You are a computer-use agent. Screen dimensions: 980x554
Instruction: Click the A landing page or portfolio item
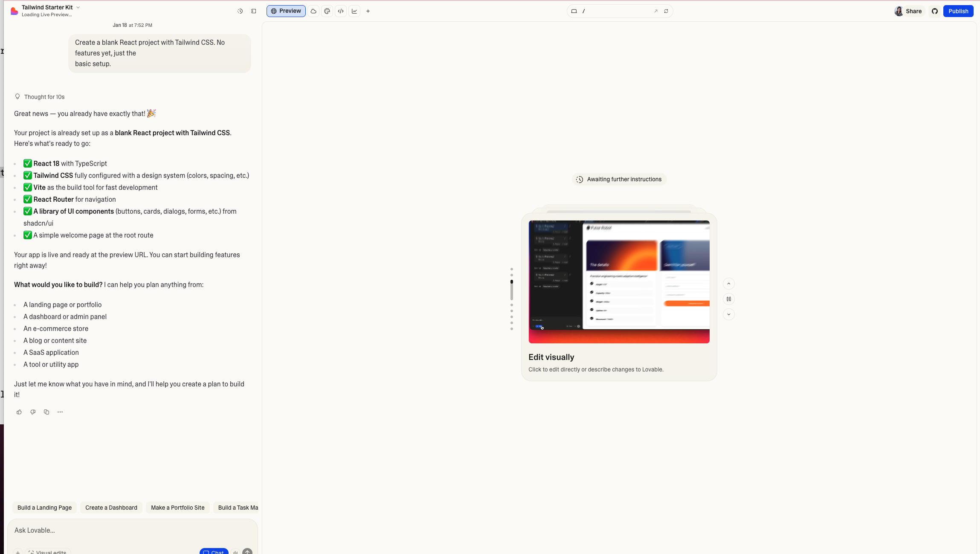click(x=63, y=305)
